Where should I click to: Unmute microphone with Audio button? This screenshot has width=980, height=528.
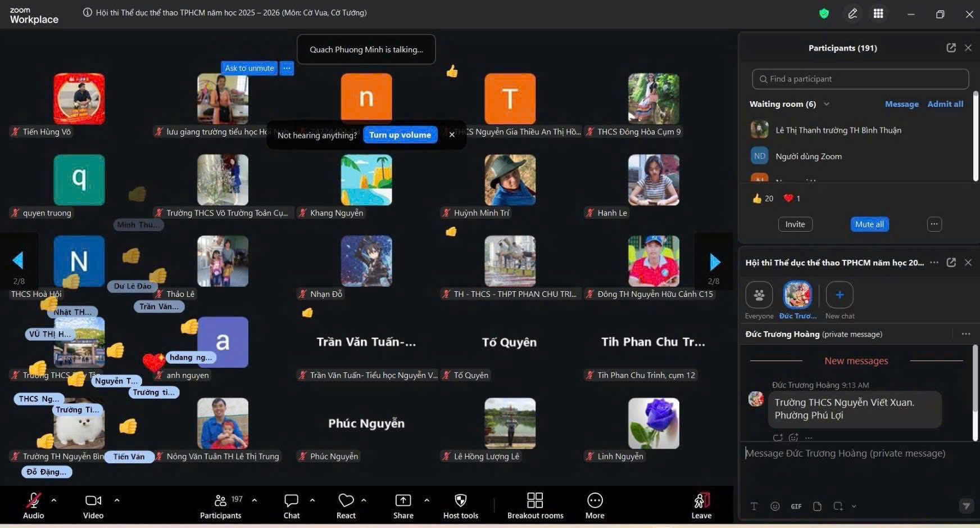[33, 506]
